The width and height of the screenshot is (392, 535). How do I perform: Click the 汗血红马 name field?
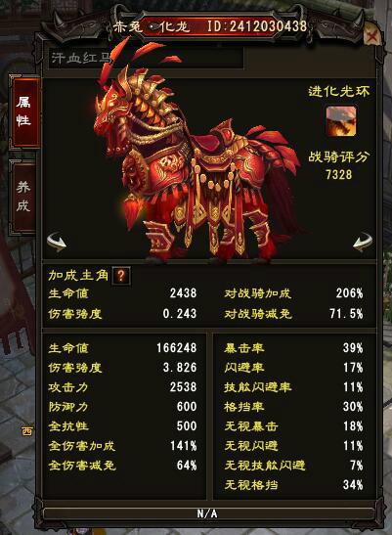click(146, 58)
